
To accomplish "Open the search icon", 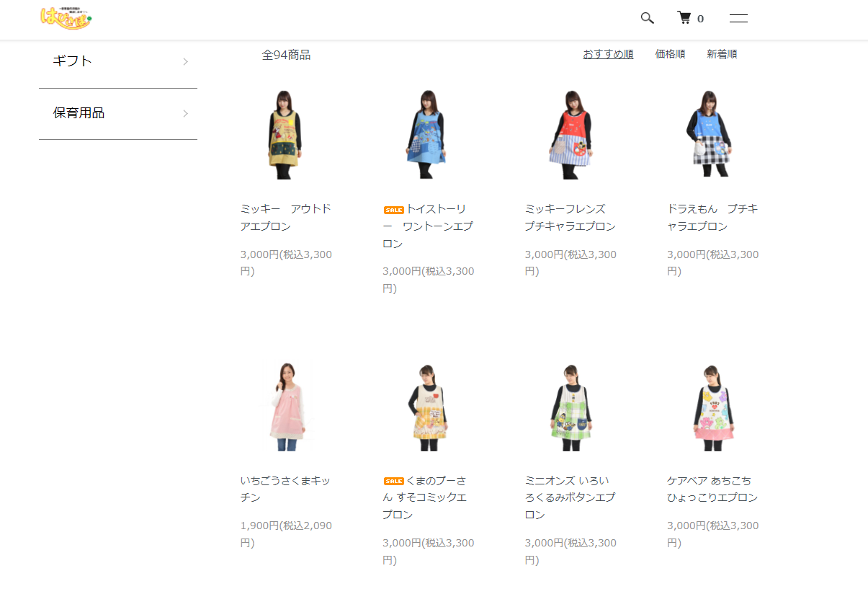I will click(x=646, y=18).
